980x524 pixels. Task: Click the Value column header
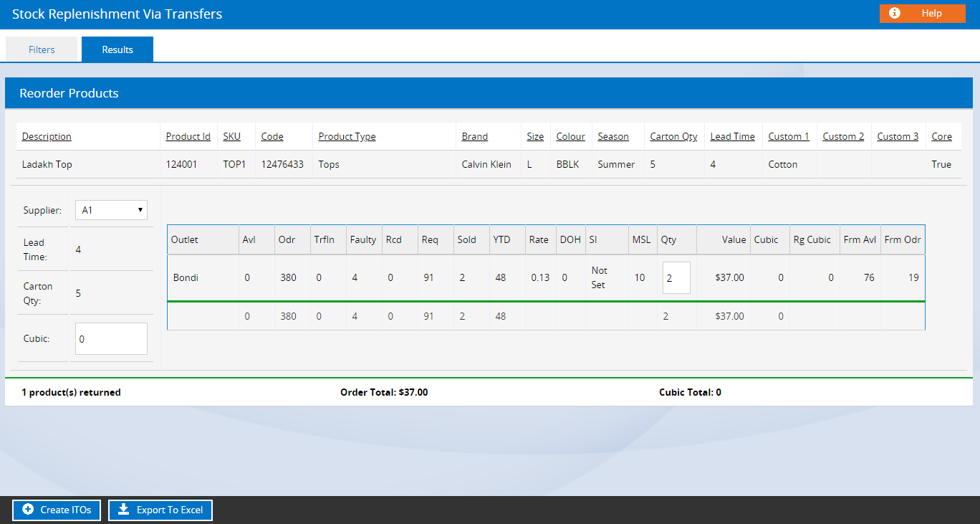click(734, 239)
